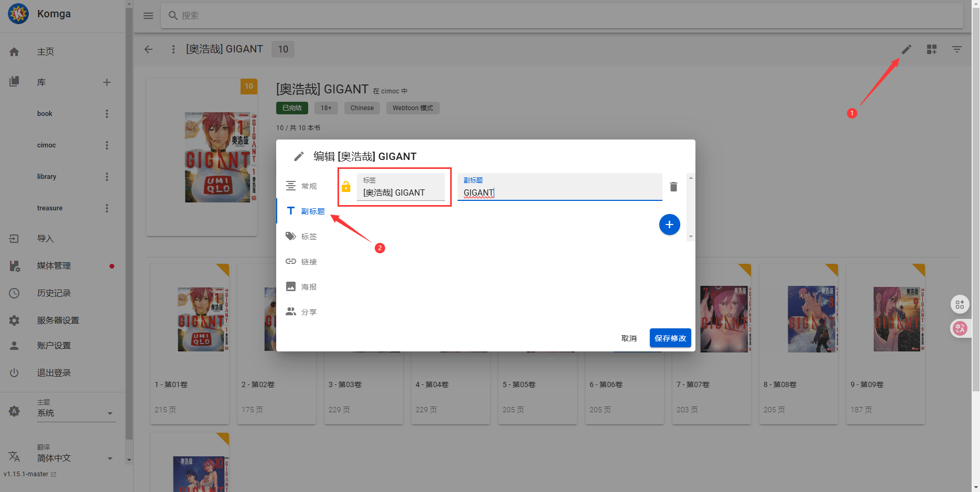
Task: Click the 保存修改 button
Action: pos(670,338)
